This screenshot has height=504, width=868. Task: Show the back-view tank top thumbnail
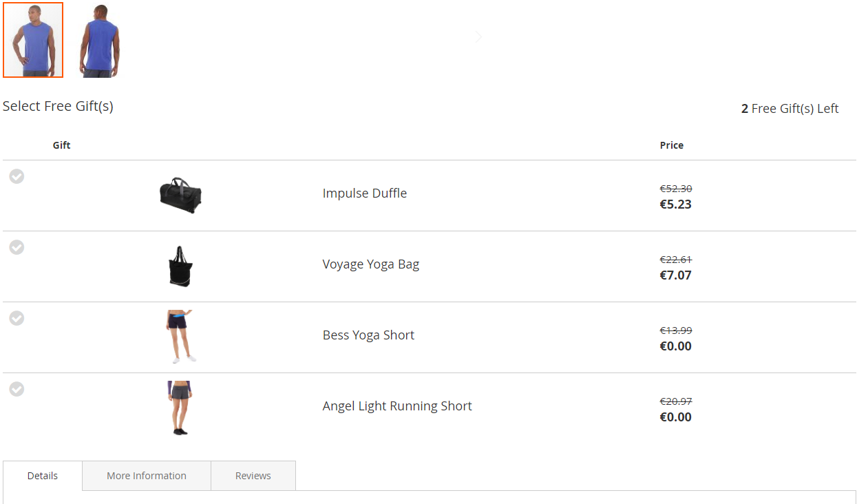100,40
